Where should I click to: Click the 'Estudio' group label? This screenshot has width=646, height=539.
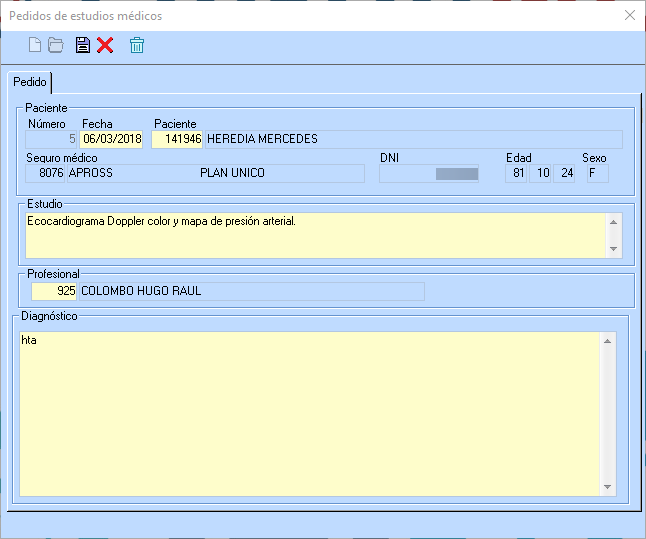point(44,204)
